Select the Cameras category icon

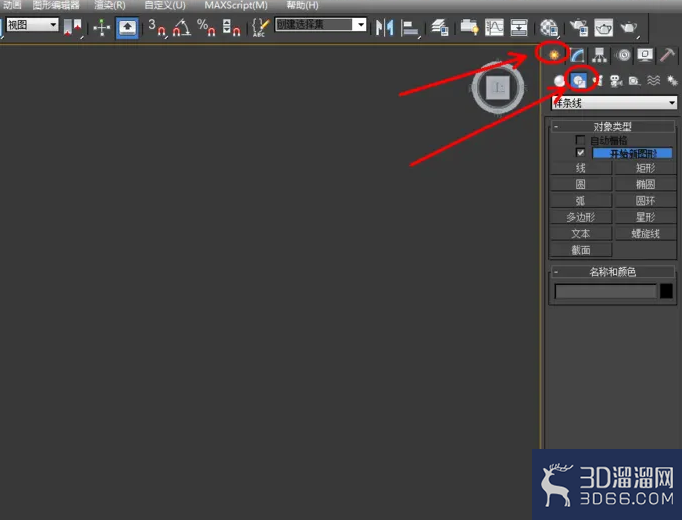point(616,81)
